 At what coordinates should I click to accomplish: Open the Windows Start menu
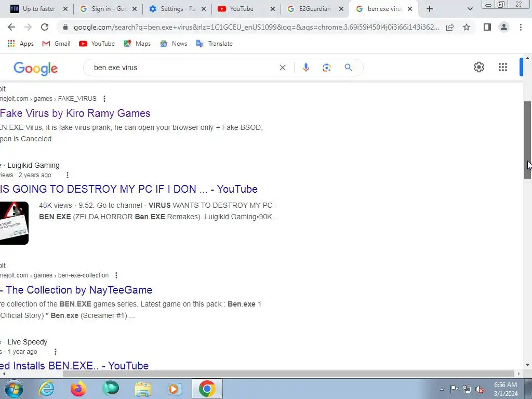click(x=14, y=389)
